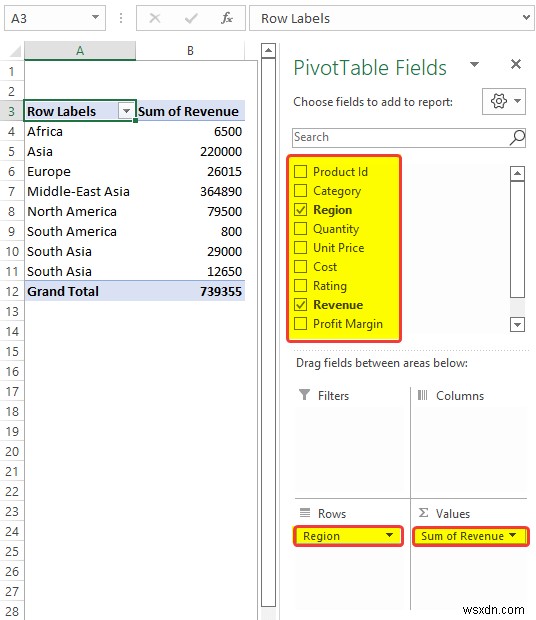Click the formula bar options dots icon
Viewport: 536px width, 620px height.
tap(121, 18)
